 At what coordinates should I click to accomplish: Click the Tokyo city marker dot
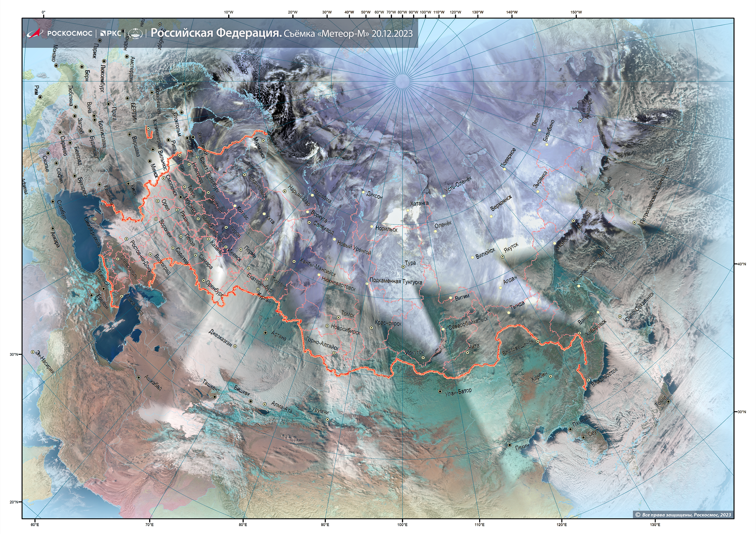click(x=668, y=401)
